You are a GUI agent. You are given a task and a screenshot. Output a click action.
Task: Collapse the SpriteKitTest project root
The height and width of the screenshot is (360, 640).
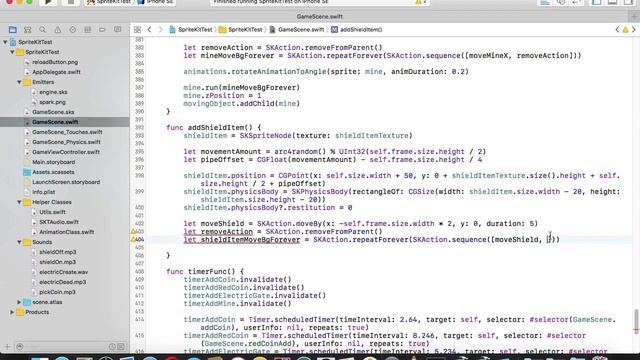5,42
